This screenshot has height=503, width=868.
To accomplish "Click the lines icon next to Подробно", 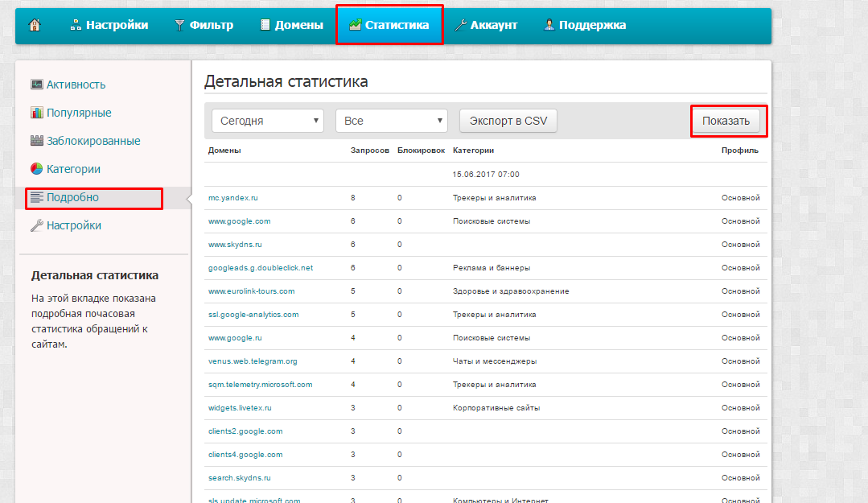I will [x=37, y=197].
